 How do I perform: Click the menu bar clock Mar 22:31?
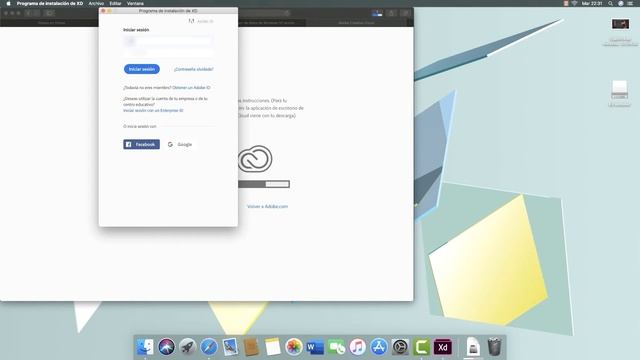pos(592,3)
